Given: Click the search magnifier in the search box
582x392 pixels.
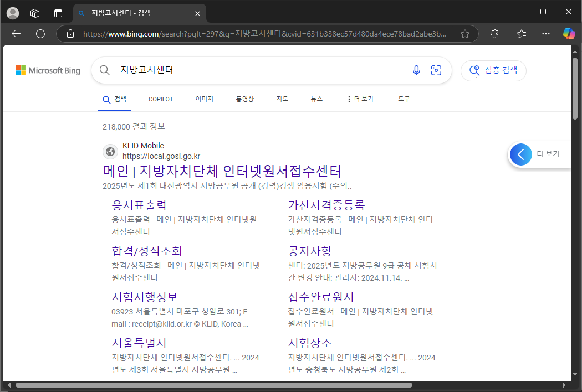Looking at the screenshot, I should click(x=105, y=70).
